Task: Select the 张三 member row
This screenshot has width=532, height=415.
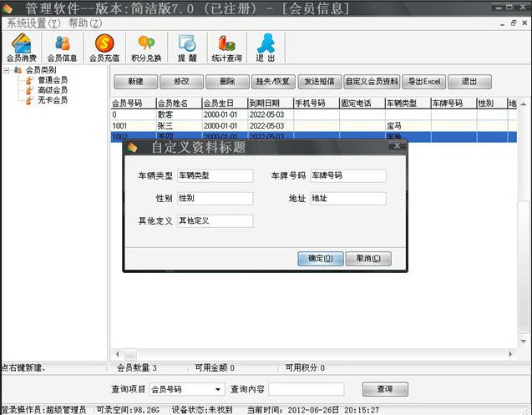Action: pos(314,126)
